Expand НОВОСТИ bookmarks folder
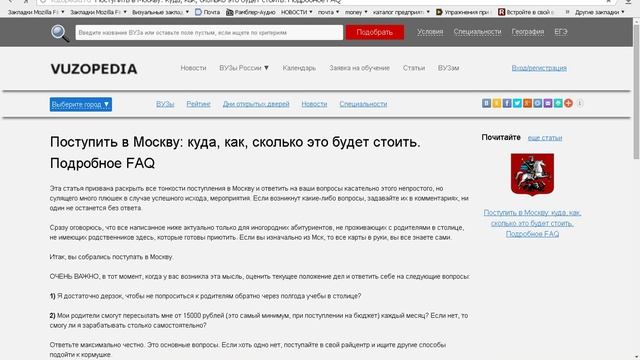This screenshot has width=640, height=360. [297, 12]
